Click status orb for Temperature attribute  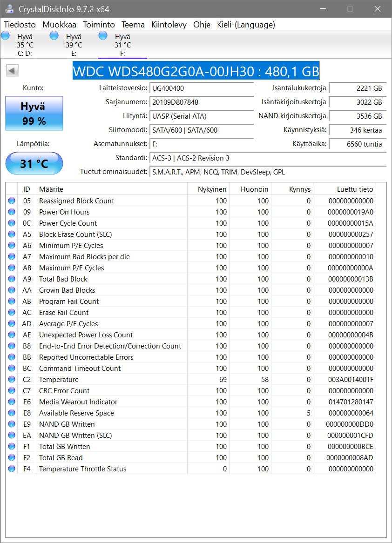tap(12, 379)
